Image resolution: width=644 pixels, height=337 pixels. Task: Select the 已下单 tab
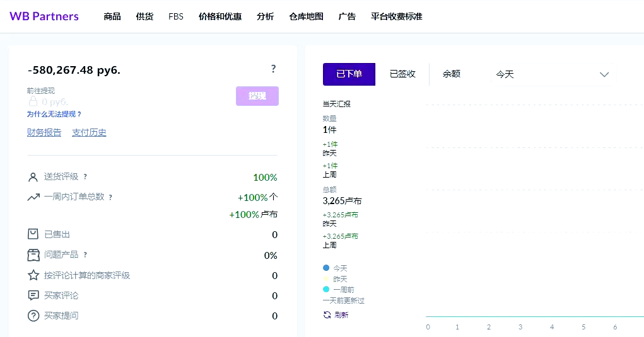pos(349,74)
